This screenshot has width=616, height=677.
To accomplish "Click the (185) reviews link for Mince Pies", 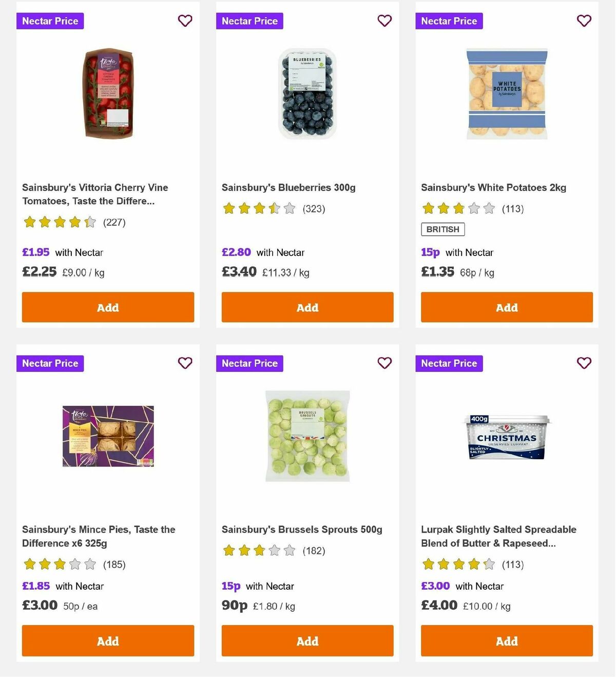I will point(115,564).
